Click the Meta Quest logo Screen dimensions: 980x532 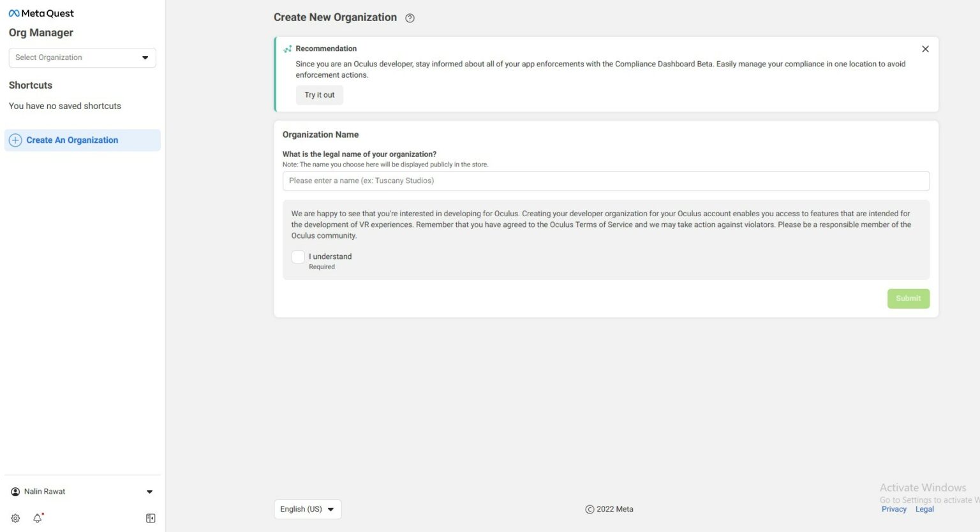pyautogui.click(x=41, y=13)
